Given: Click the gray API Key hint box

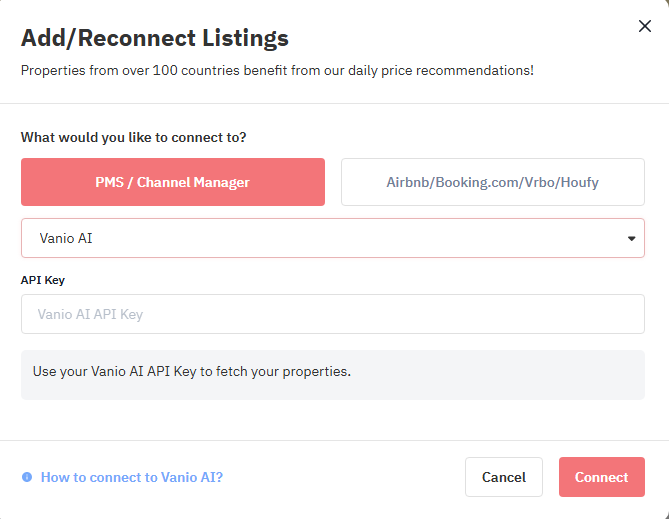Looking at the screenshot, I should point(333,375).
